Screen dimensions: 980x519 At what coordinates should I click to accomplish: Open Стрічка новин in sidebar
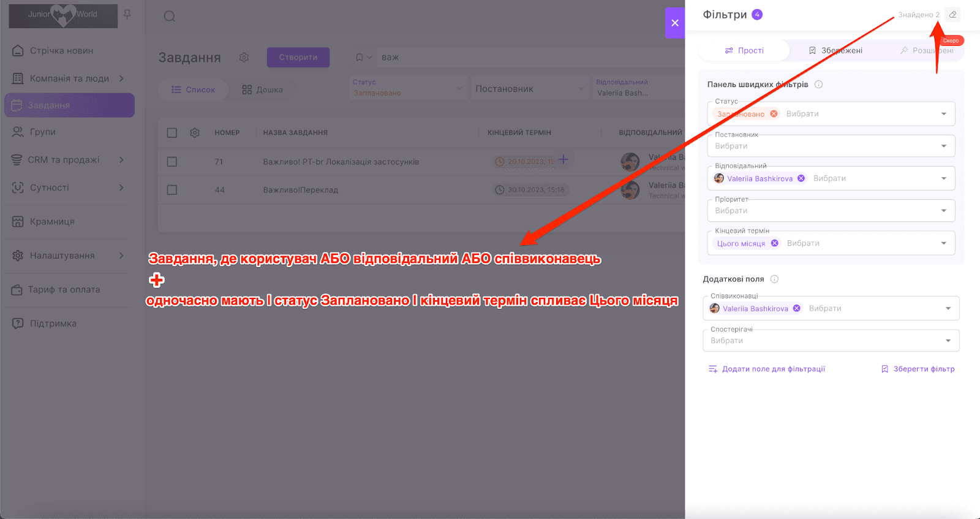click(62, 51)
